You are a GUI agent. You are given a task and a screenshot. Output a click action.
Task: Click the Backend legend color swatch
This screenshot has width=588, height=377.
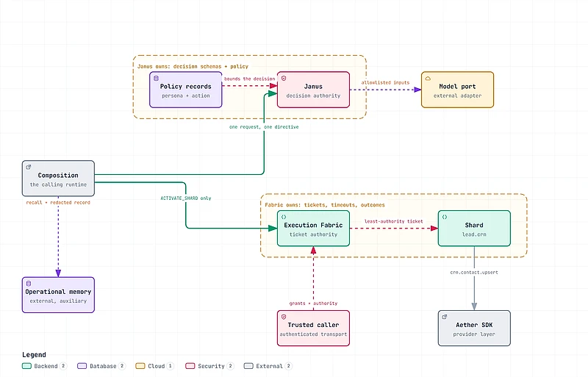coord(26,366)
